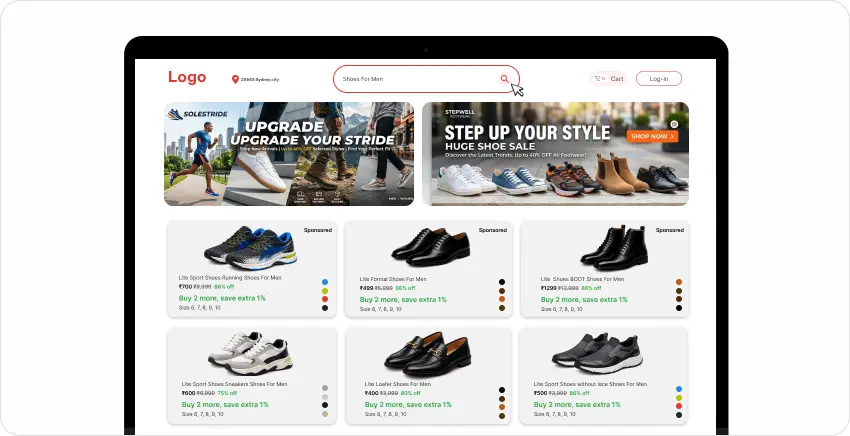This screenshot has height=436, width=850.
Task: Click the ₹499 price on Formal Shoes card
Action: tap(366, 288)
